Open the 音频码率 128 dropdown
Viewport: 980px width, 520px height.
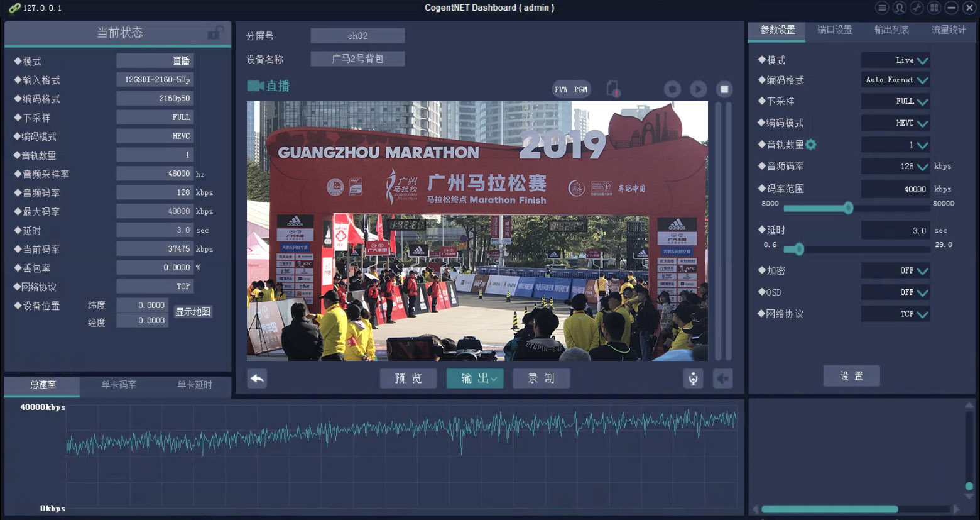[895, 167]
